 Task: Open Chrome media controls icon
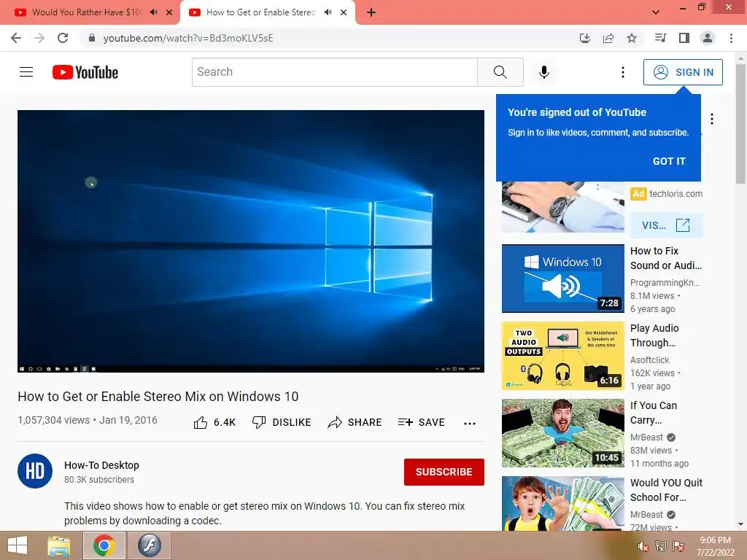coord(660,38)
